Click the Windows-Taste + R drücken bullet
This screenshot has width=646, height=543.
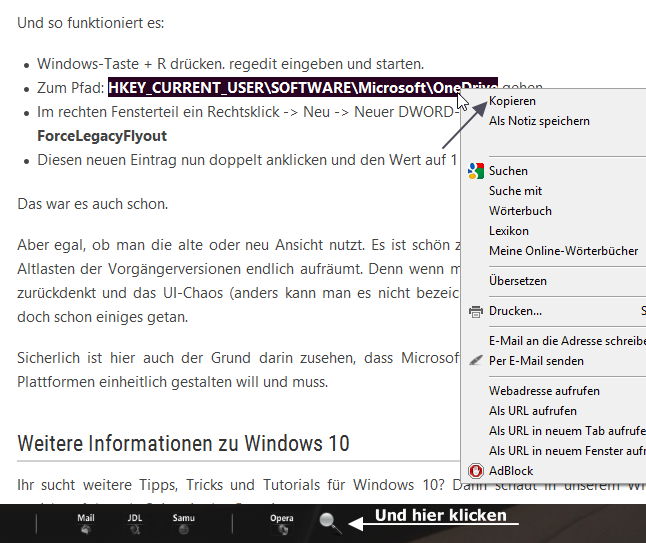click(230, 64)
